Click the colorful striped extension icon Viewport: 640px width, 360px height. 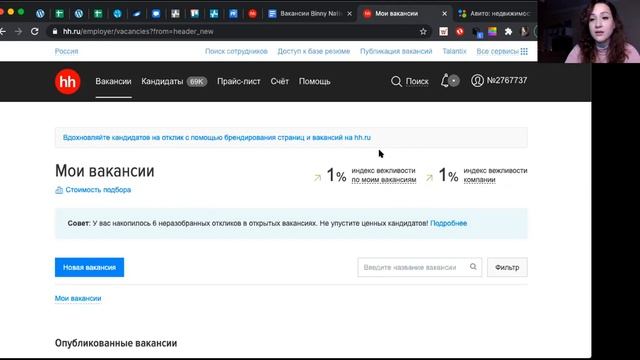click(x=492, y=31)
